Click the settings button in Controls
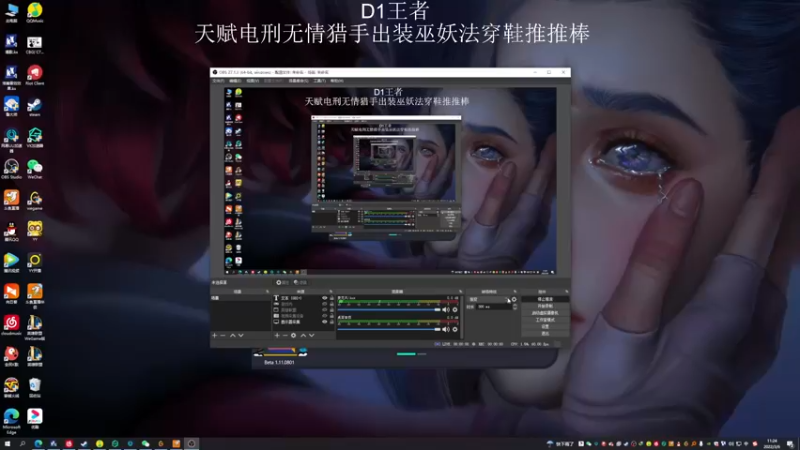The height and width of the screenshot is (450, 800). pyautogui.click(x=545, y=327)
